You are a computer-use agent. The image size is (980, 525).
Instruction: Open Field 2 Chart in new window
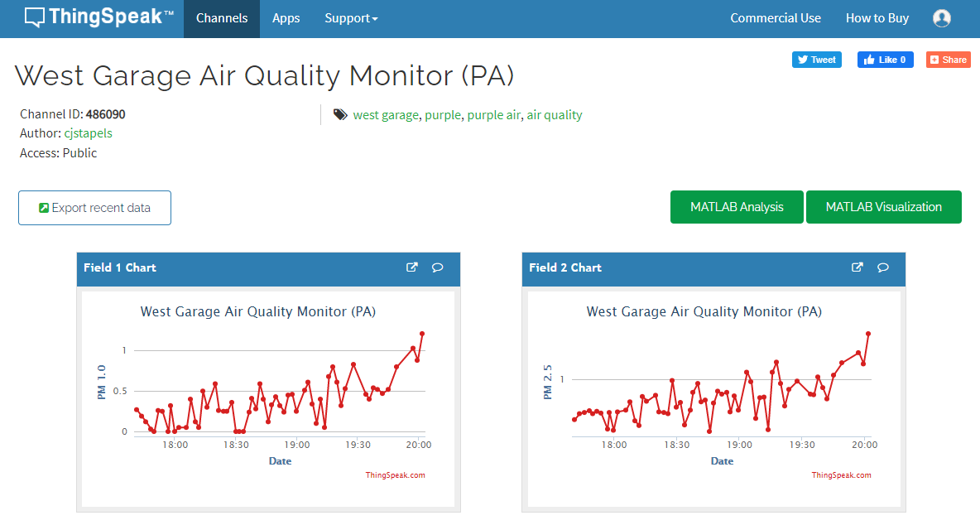point(857,267)
